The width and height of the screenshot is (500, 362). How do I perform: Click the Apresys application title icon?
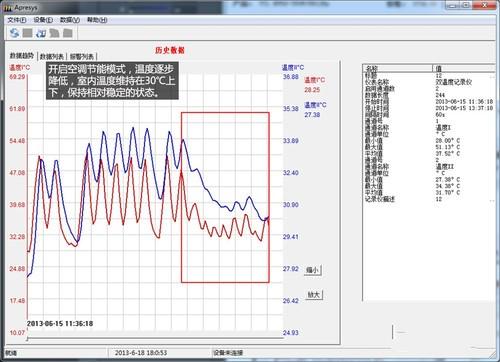8,7
